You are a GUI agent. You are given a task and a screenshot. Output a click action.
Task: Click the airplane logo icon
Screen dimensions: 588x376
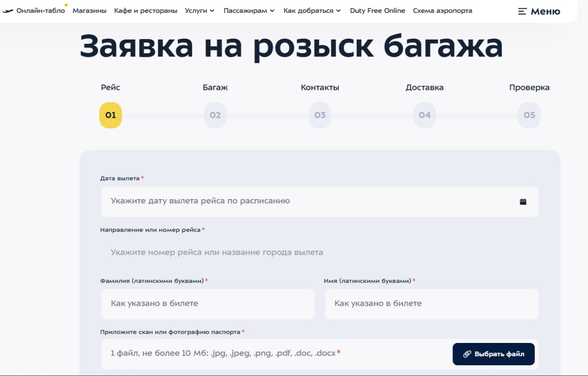click(x=8, y=11)
